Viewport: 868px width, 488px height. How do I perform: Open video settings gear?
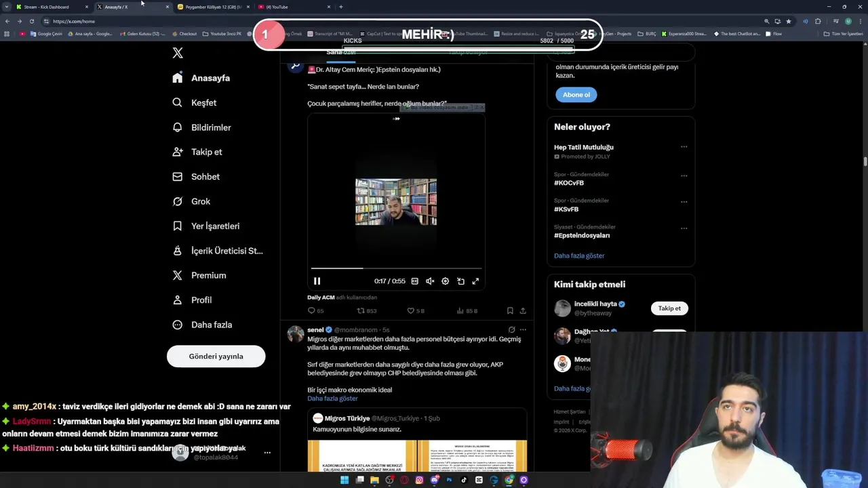[445, 281]
